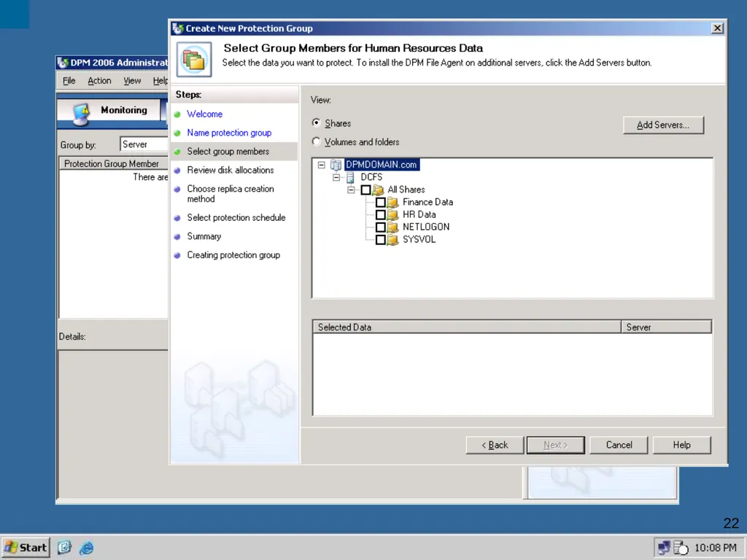Click the SYSVOL folder icon
This screenshot has height=560, width=747.
coord(393,239)
